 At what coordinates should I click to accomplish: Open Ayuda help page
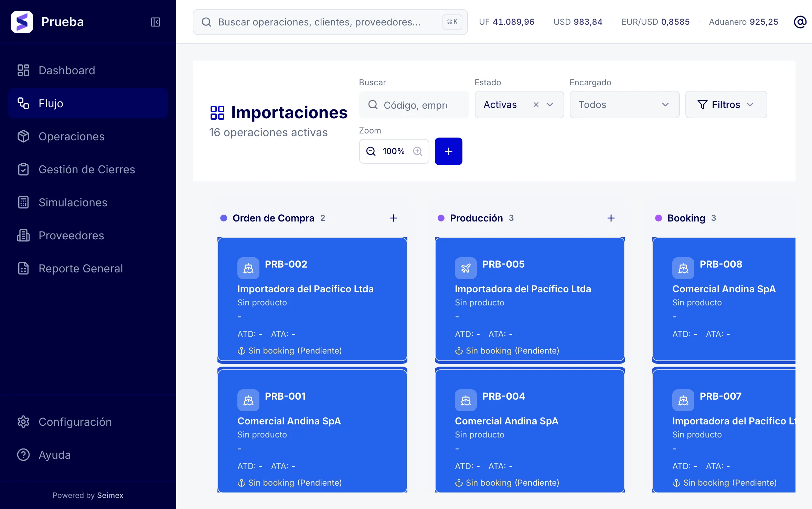(x=88, y=455)
